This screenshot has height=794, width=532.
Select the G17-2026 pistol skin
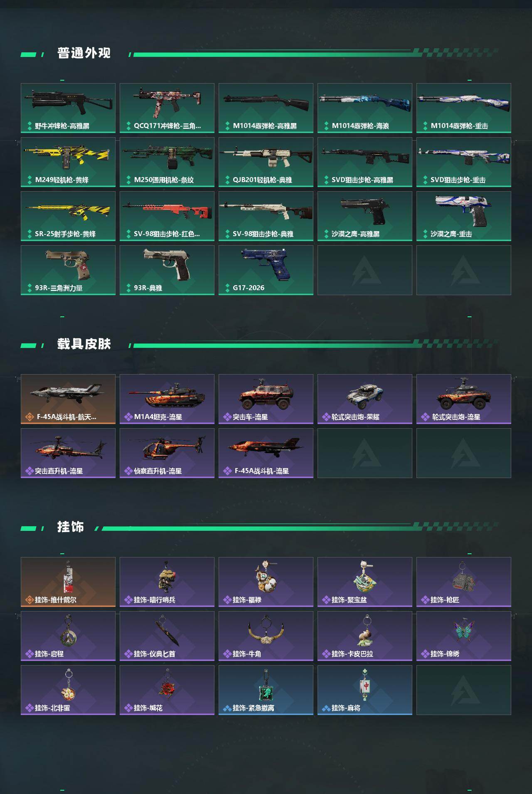(266, 270)
